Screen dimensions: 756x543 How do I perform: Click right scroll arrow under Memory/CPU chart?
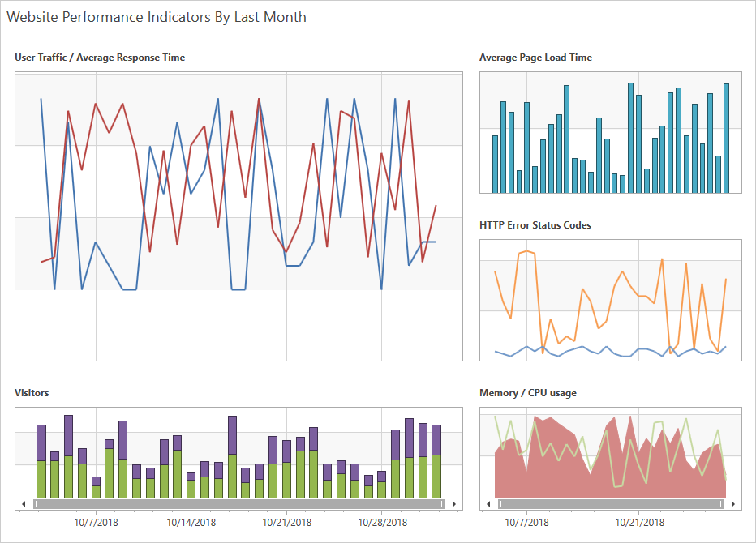point(733,503)
